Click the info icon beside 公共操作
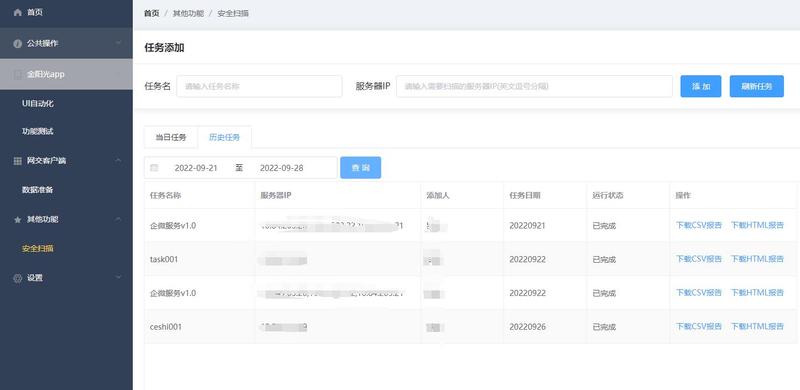The height and width of the screenshot is (390, 800). coord(17,44)
